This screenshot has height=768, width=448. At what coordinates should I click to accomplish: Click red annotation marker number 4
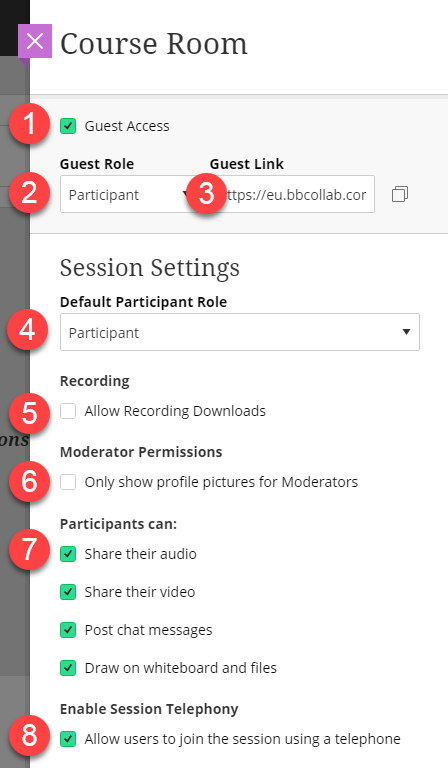pos(27,330)
